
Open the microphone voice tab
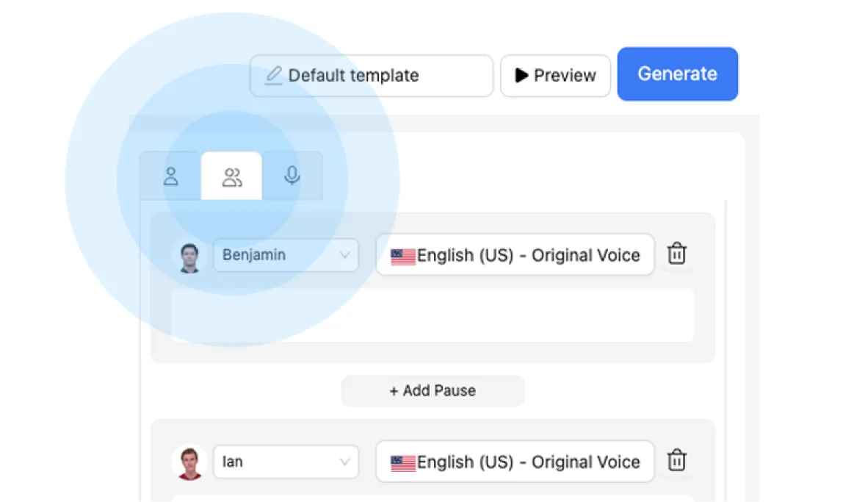coord(292,176)
